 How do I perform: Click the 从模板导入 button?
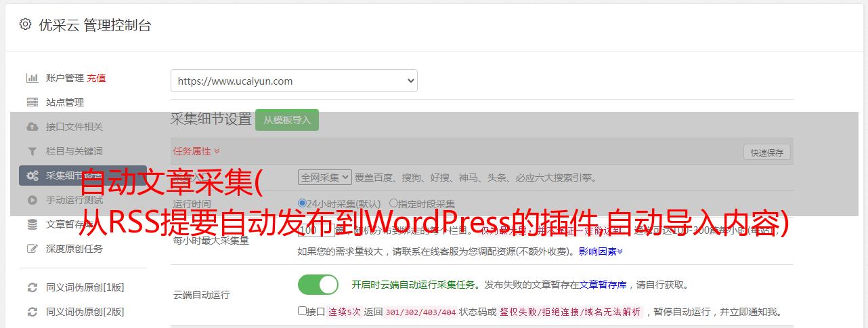[x=287, y=120]
